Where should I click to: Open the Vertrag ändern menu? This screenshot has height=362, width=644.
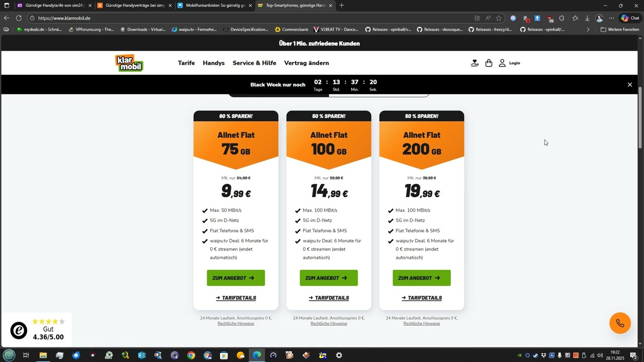[306, 63]
